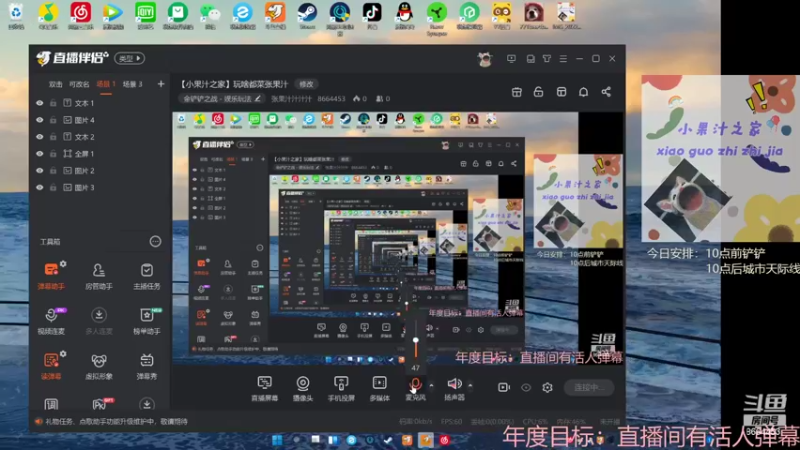Select the 图片 4 layer row
The width and height of the screenshot is (800, 450).
pos(99,120)
